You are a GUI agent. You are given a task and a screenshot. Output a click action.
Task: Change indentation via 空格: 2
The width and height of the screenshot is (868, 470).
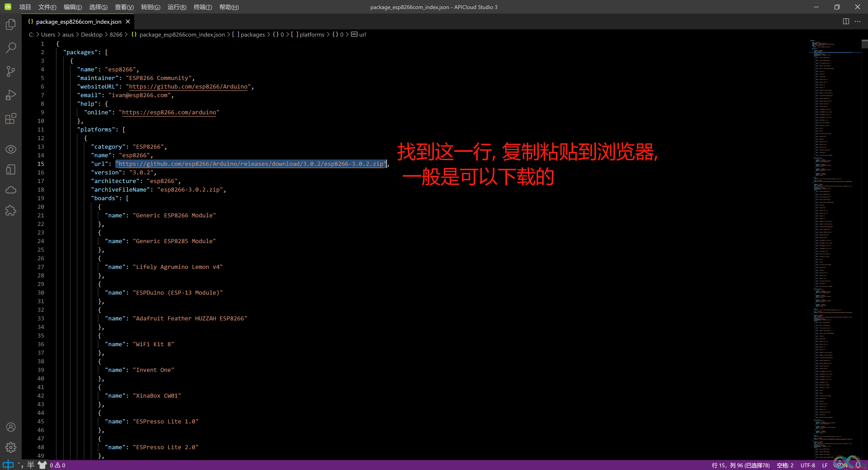coord(785,465)
